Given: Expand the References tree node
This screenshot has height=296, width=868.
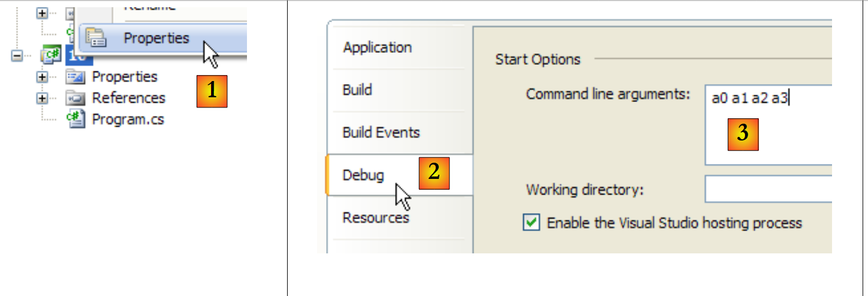Looking at the screenshot, I should [42, 98].
